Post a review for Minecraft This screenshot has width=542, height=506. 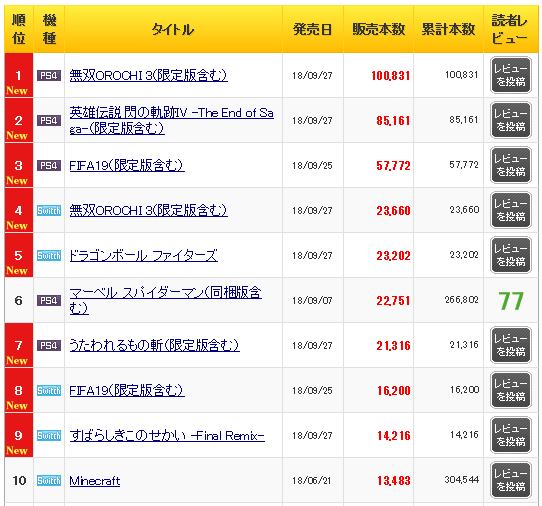point(511,480)
